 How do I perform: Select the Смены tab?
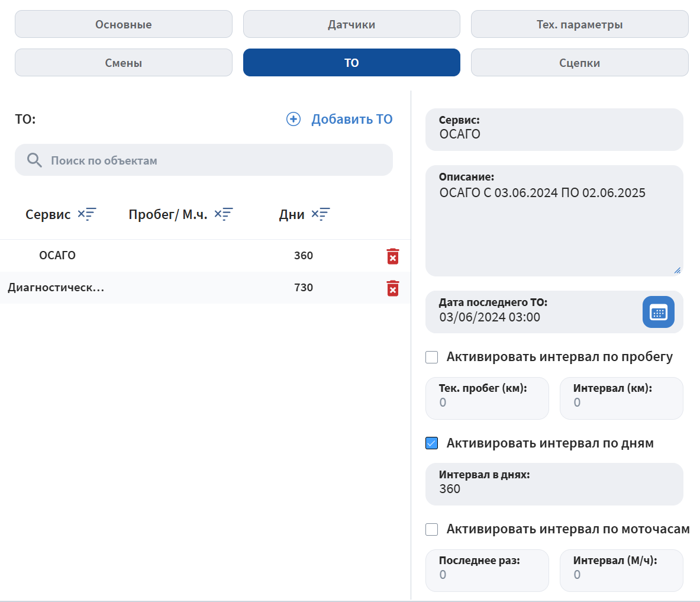tap(124, 63)
